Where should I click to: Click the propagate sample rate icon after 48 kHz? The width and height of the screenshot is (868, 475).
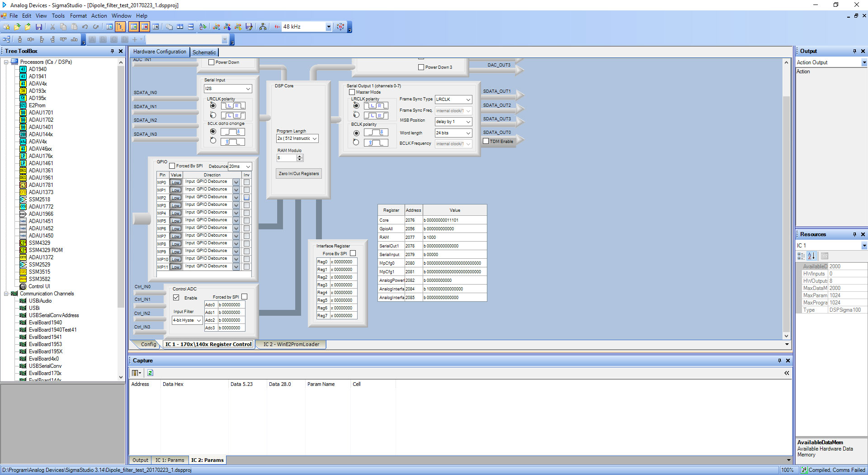click(x=340, y=27)
